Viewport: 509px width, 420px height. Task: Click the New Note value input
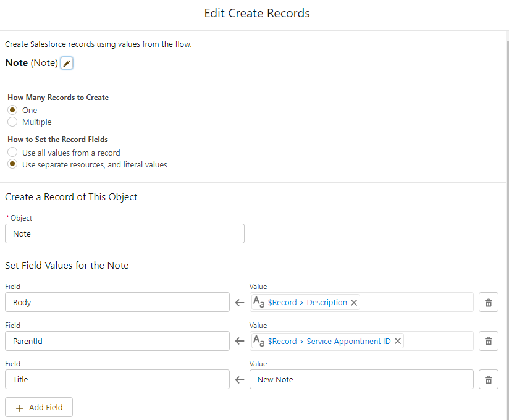pos(361,379)
